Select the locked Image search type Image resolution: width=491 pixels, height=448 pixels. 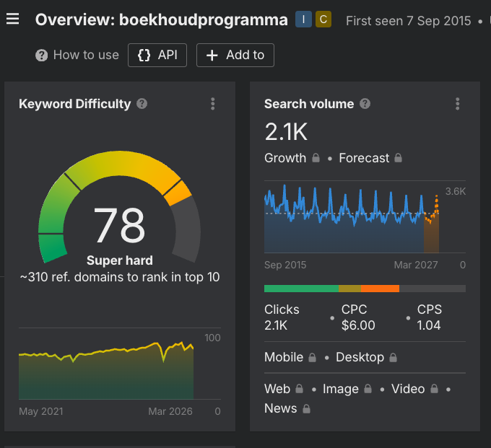[x=347, y=389]
